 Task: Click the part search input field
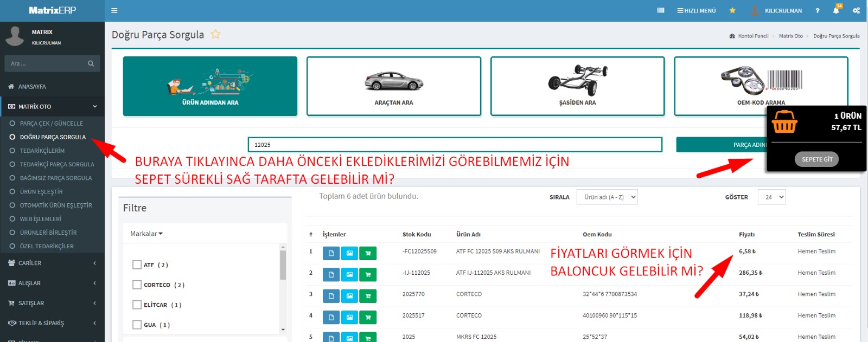click(x=455, y=145)
